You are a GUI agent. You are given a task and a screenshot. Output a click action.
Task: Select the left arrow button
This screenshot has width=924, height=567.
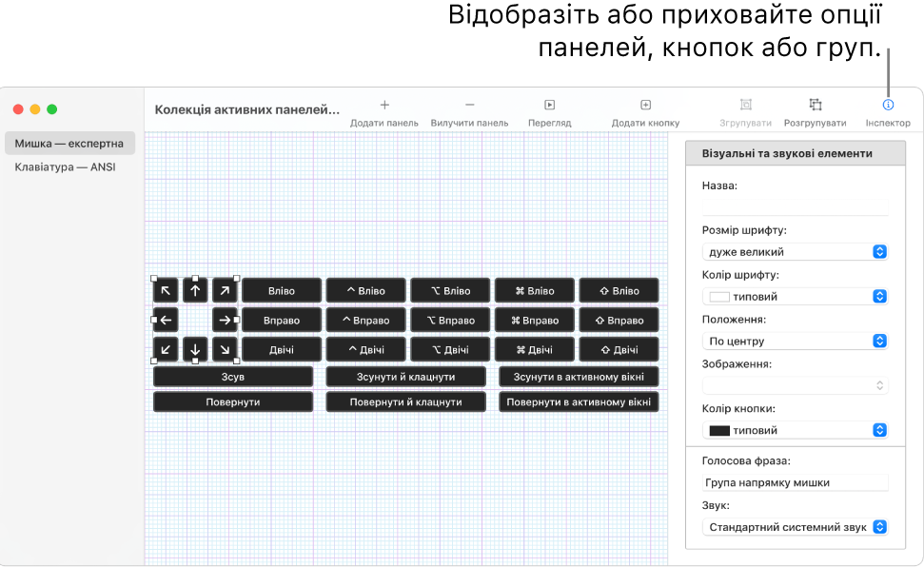tap(166, 320)
